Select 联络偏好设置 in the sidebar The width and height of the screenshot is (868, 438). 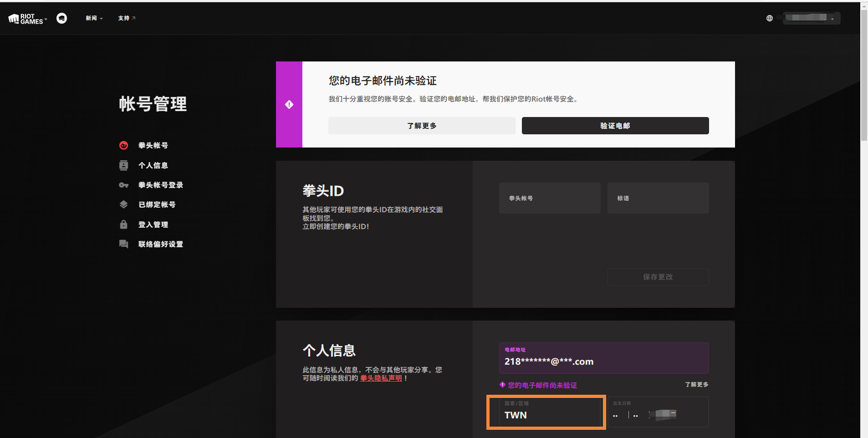coord(160,244)
